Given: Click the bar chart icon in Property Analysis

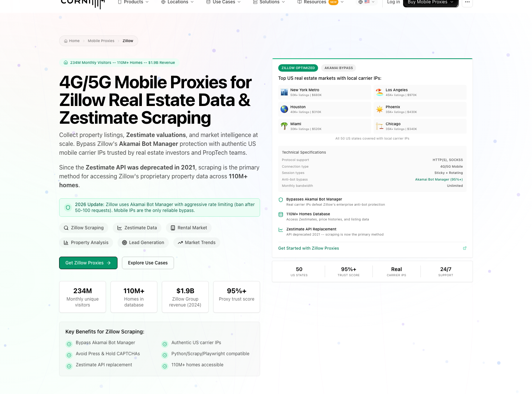Looking at the screenshot, I should (x=66, y=243).
